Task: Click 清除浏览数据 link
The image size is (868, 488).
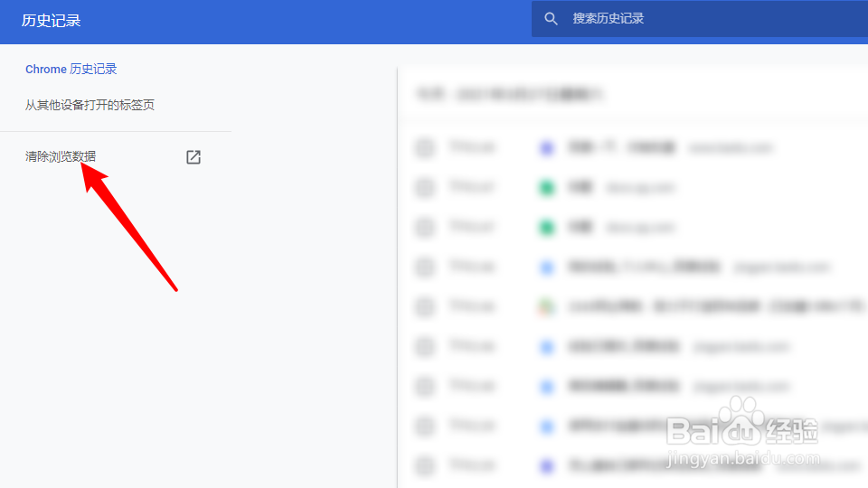Action: pos(61,156)
